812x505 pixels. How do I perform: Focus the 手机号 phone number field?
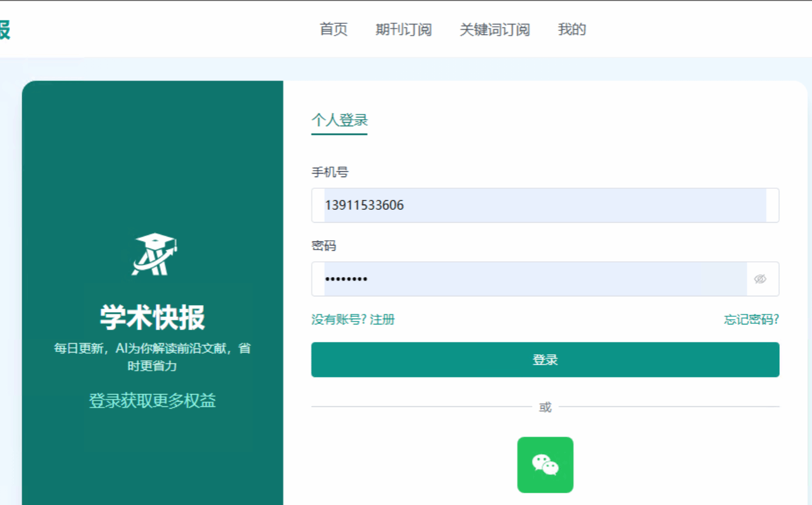click(x=544, y=205)
